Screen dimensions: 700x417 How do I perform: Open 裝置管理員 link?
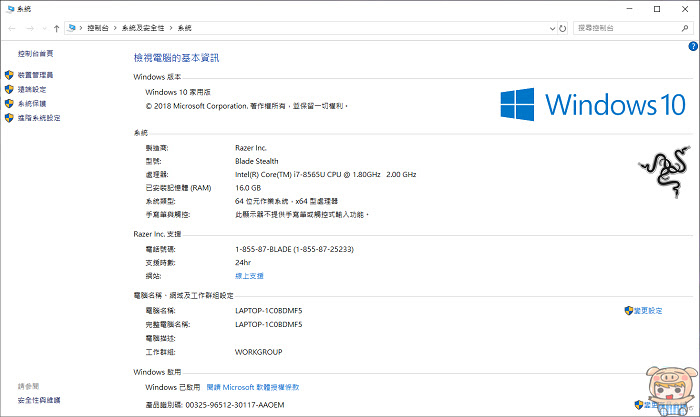[36, 75]
